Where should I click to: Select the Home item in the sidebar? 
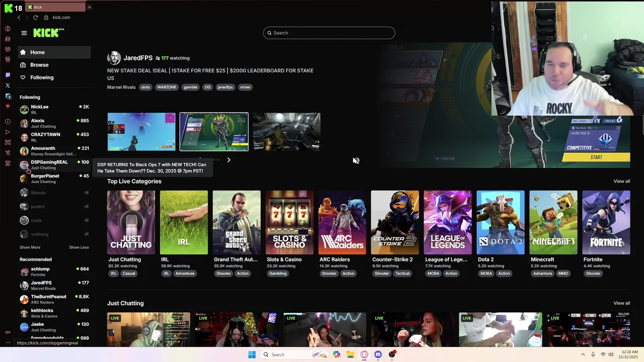tap(54, 52)
